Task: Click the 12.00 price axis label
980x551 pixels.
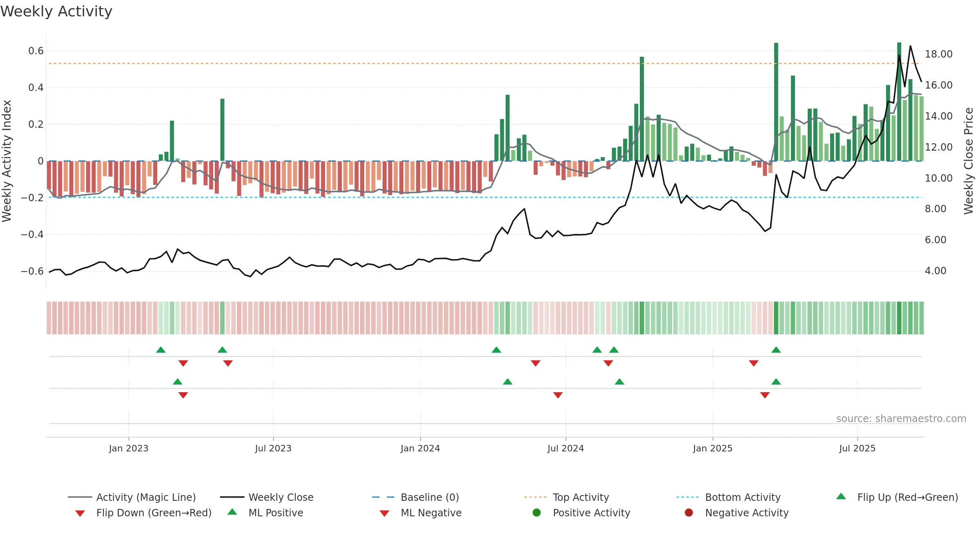Action: click(x=938, y=147)
